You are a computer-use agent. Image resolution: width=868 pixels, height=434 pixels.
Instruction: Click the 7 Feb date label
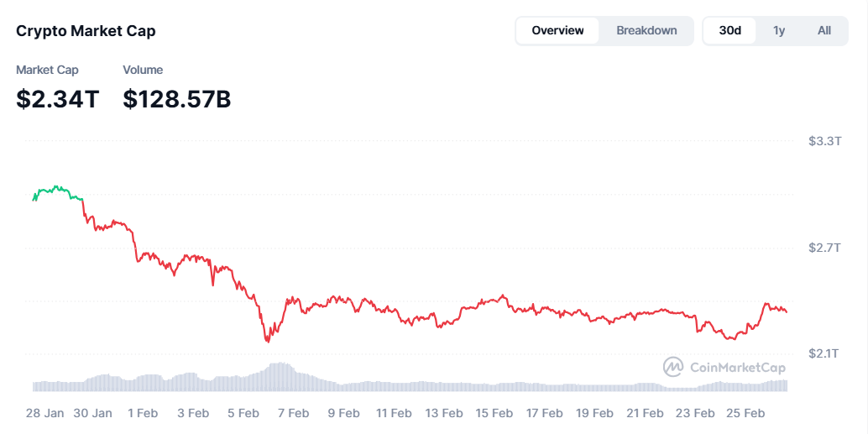pos(294,413)
